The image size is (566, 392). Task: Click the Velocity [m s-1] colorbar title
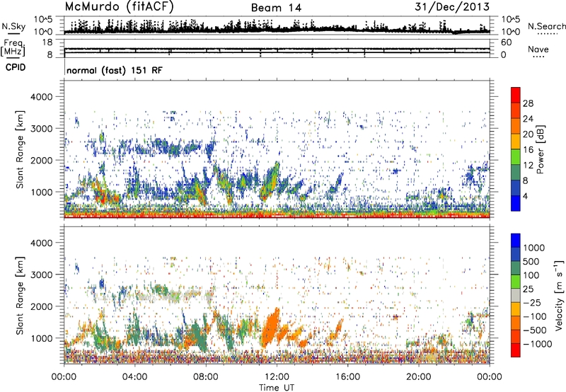coord(559,295)
